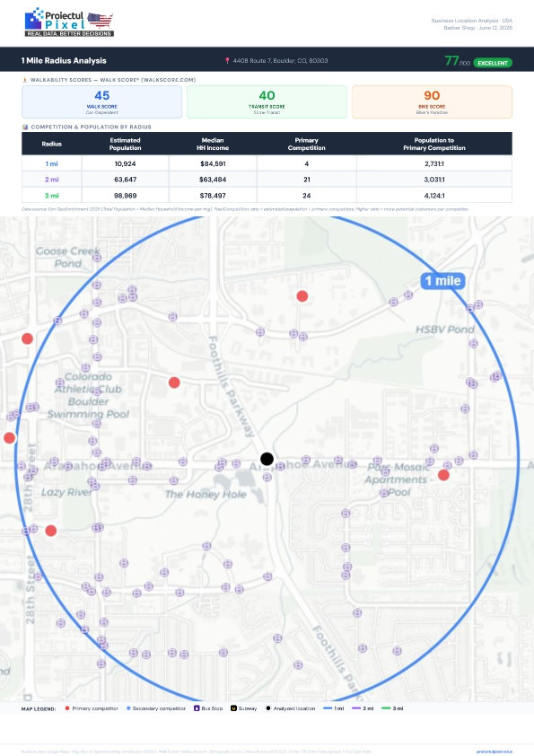Viewport: 534px width, 756px height.
Task: Select the 3 mi radius table row
Action: click(x=267, y=195)
